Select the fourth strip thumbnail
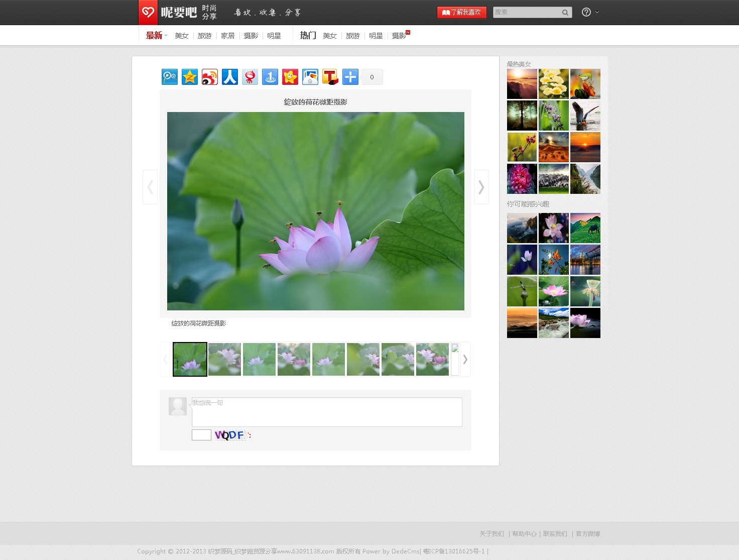The width and height of the screenshot is (739, 560). point(294,359)
